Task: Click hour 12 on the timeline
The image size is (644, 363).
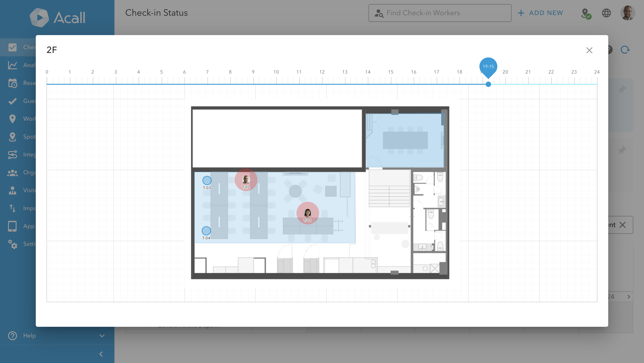Action: pyautogui.click(x=322, y=72)
